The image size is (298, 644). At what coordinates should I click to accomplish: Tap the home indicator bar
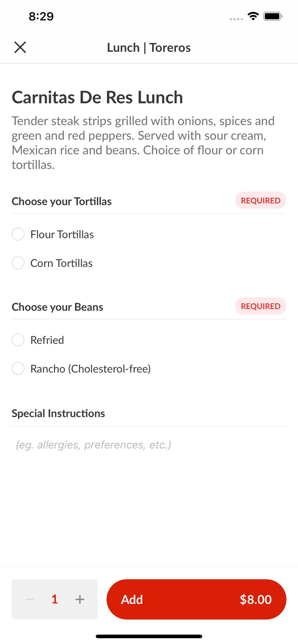149,636
